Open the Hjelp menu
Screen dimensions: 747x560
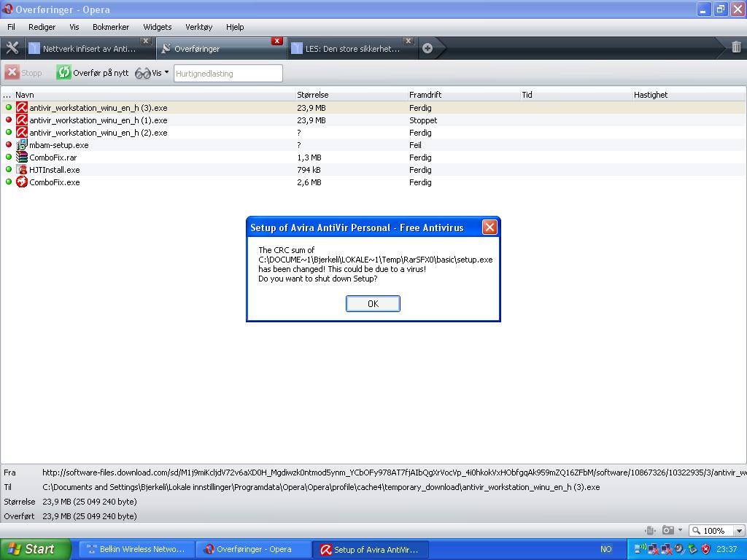coord(235,27)
